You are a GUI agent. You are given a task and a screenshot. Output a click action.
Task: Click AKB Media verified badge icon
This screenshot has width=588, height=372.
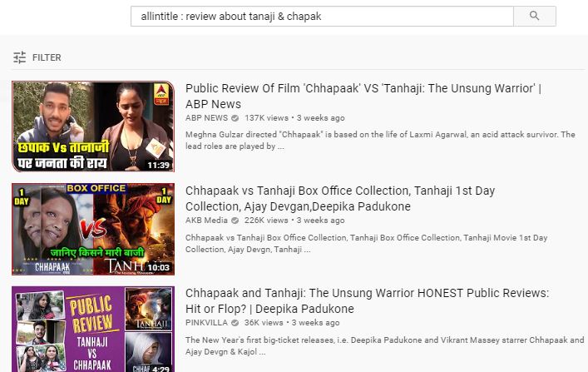point(235,221)
